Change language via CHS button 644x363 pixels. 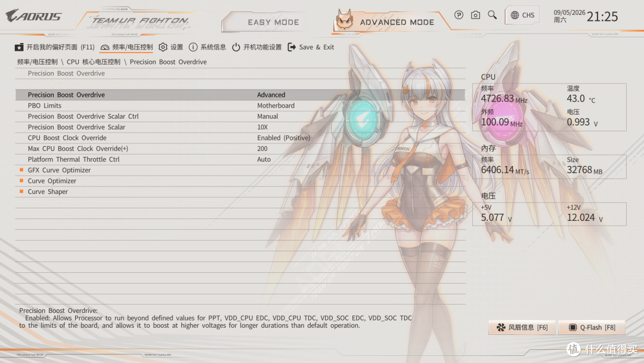click(522, 15)
